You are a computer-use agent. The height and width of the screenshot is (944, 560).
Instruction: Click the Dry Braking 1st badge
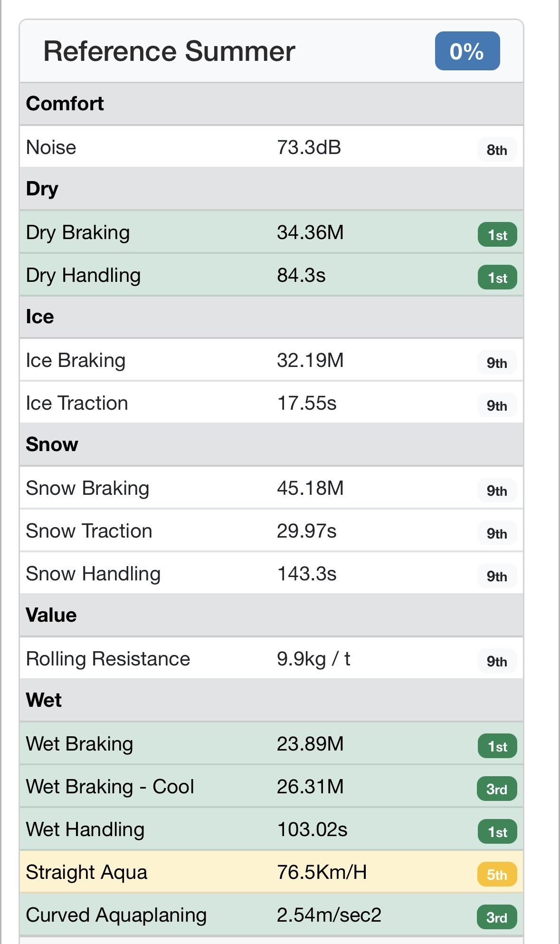click(x=497, y=235)
